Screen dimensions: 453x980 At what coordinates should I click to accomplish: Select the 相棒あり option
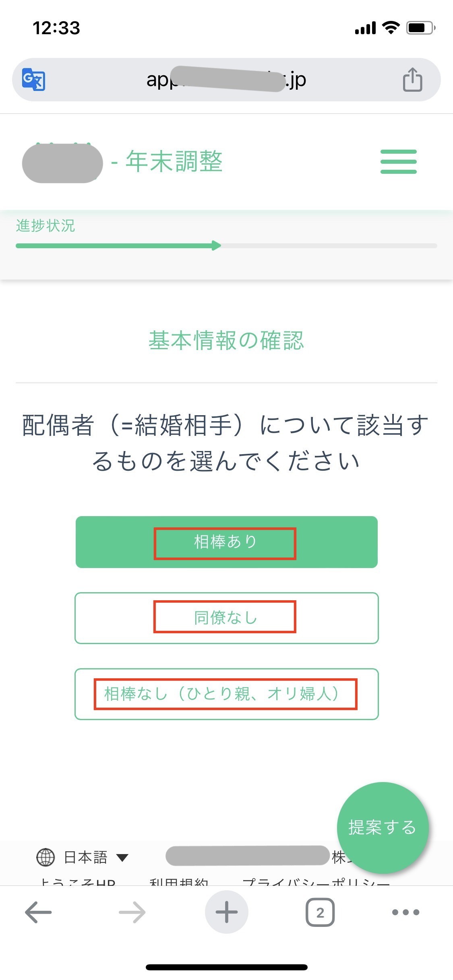click(226, 542)
